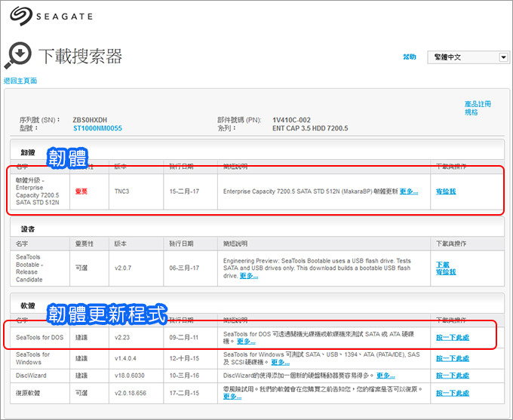513x420 pixels.
Task: Select serial number text ZBS0HXDH
Action: click(x=90, y=120)
